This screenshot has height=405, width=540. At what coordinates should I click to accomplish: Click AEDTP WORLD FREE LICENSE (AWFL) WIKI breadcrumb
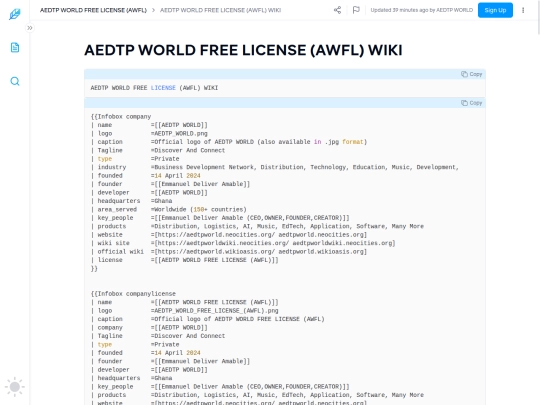click(220, 10)
